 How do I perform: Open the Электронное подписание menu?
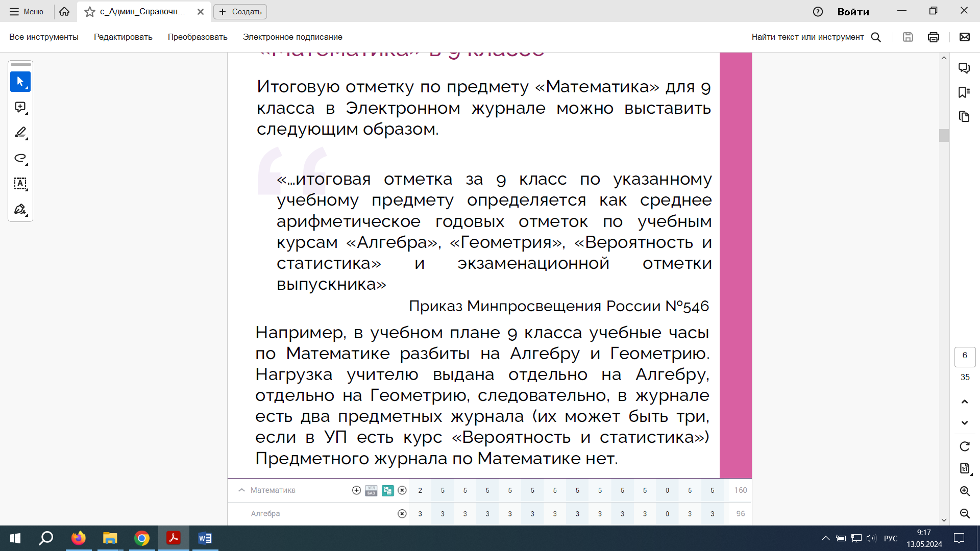292,37
